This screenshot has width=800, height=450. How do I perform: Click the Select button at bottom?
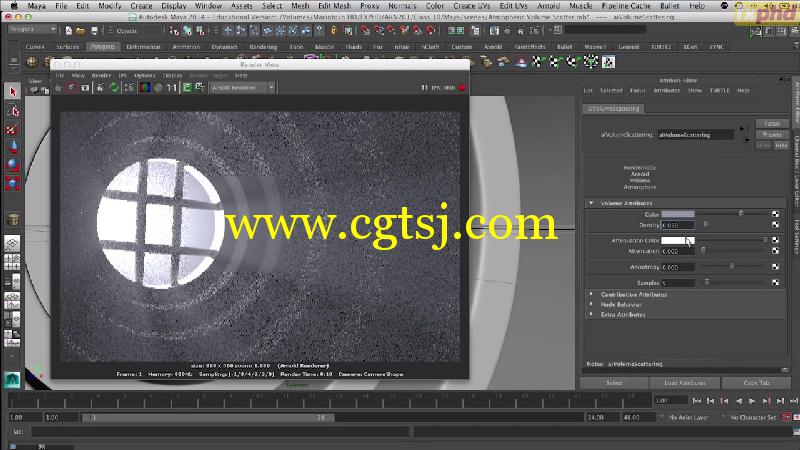tap(614, 383)
